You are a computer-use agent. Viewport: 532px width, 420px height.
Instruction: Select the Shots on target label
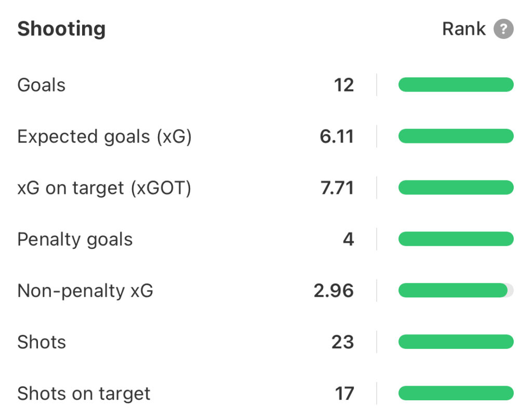(84, 393)
